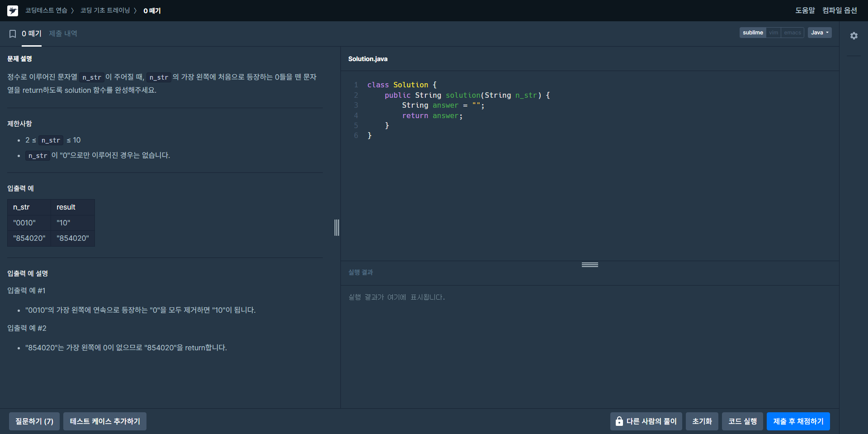Click the 0 떼기 breadcrumb title
868x434 pixels.
[152, 10]
